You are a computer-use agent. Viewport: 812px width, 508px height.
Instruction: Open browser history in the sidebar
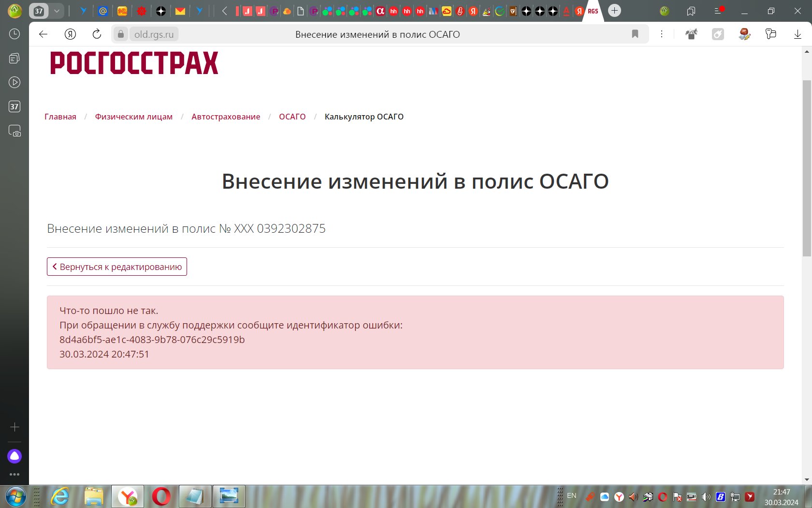(x=14, y=34)
